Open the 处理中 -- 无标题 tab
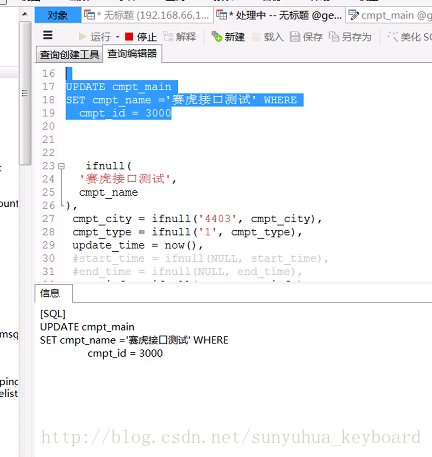Screen dimensions: 432x457 [279, 15]
